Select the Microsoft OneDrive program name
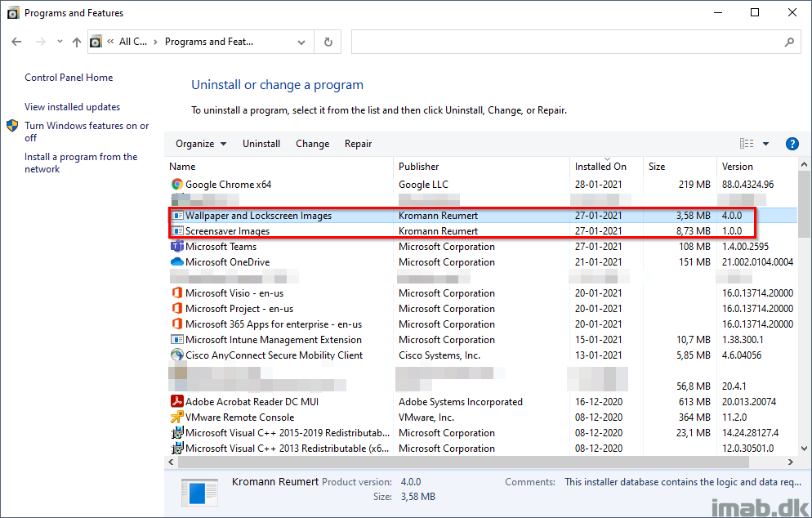Viewport: 812px width, 518px height. [x=228, y=262]
